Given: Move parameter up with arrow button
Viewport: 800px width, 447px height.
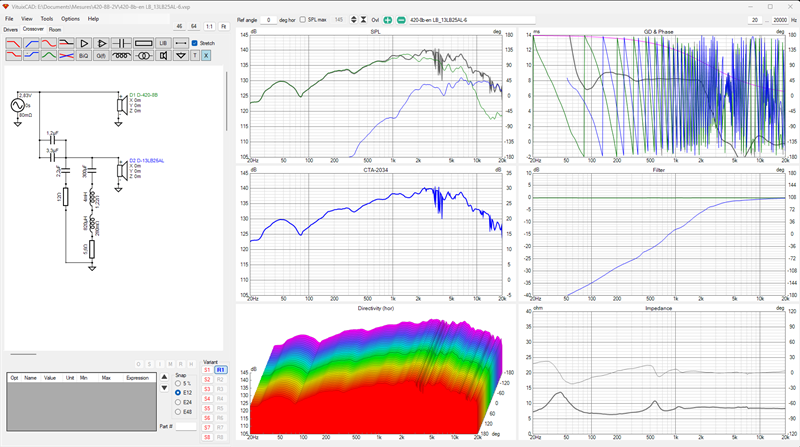Looking at the screenshot, I should 164,377.
